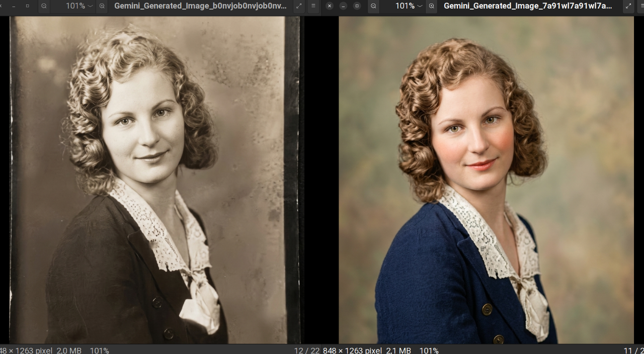Maximize the left image viewer window

pos(27,6)
